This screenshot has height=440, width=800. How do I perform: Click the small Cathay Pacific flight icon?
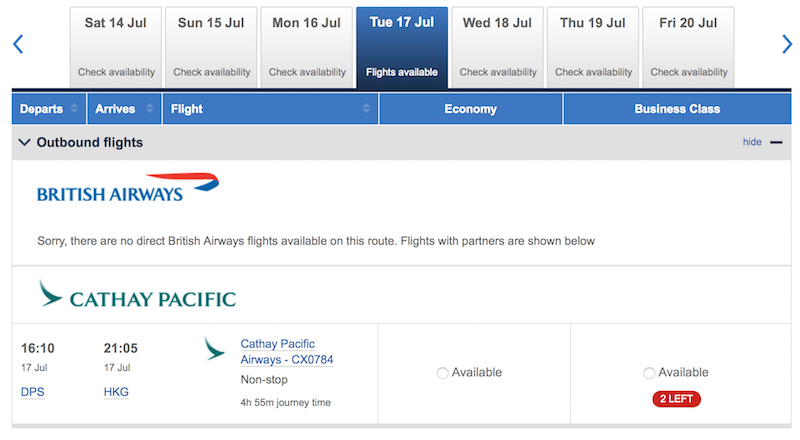coord(214,349)
